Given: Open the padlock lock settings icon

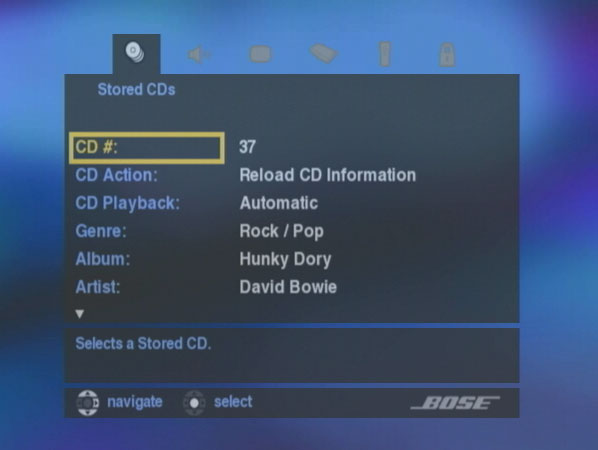Looking at the screenshot, I should tap(447, 55).
